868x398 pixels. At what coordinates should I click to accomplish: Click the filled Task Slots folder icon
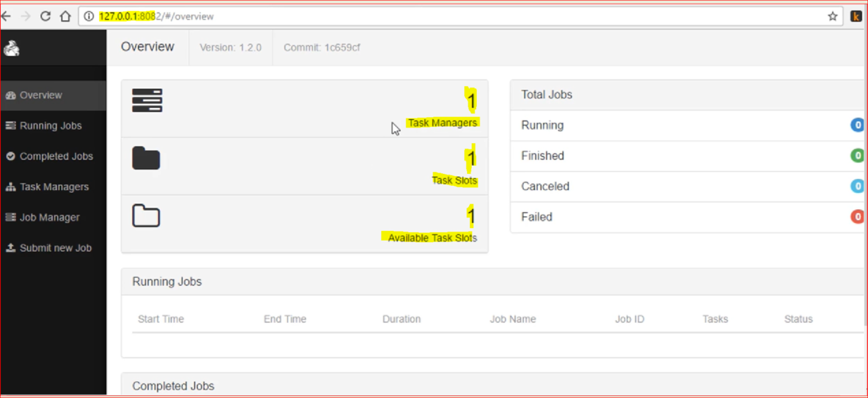(x=146, y=158)
